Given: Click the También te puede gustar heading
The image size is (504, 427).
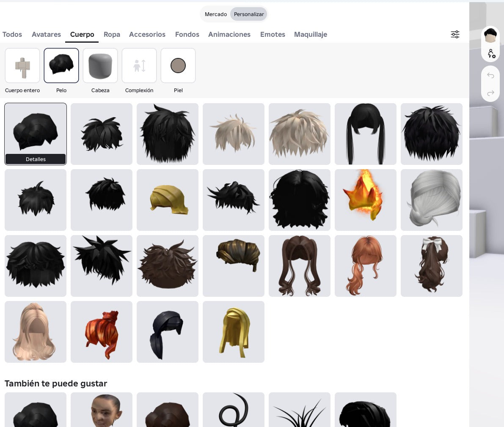Looking at the screenshot, I should pyautogui.click(x=55, y=383).
